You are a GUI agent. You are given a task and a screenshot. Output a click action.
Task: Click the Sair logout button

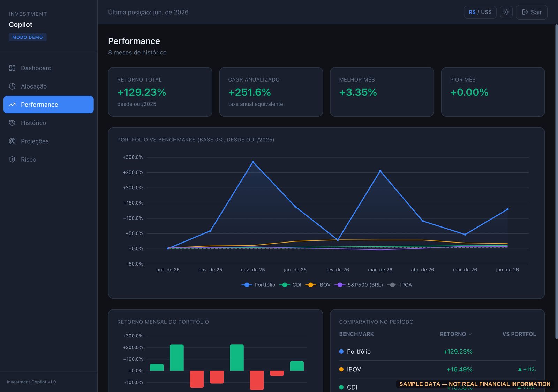(531, 12)
